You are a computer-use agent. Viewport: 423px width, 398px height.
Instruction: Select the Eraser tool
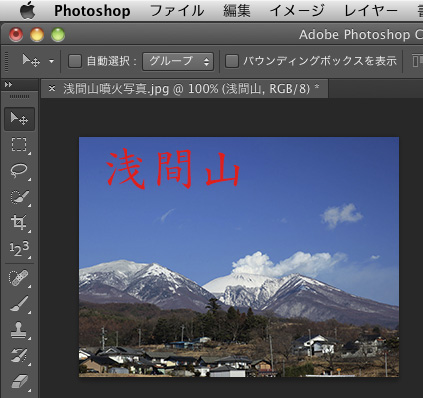click(x=19, y=381)
